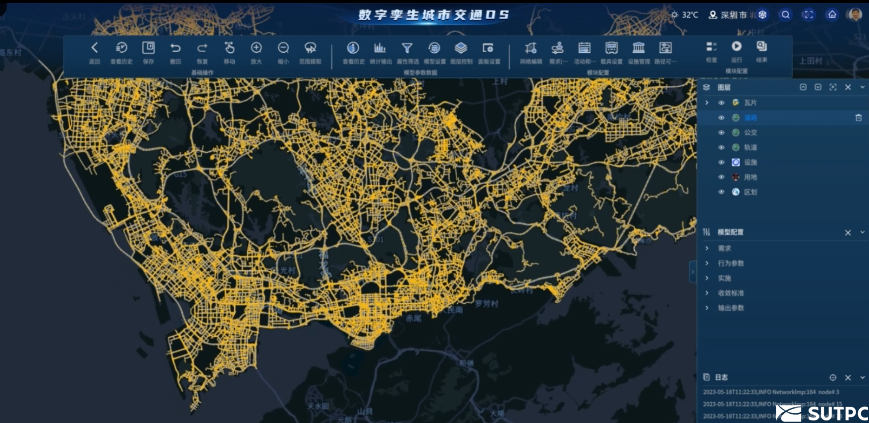Screen dimensions: 869x423
Task: Click the round icon beside the city name
Action: point(763,15)
